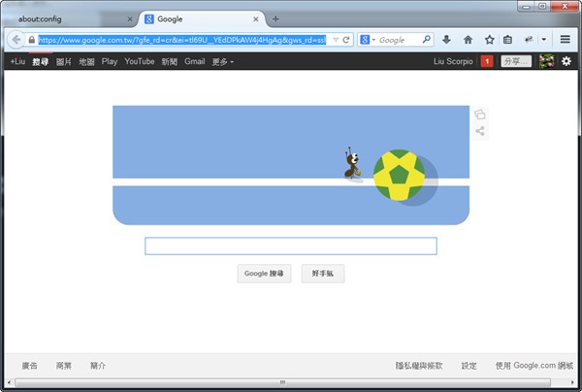582x392 pixels.
Task: Click the ant character in the doodle
Action: coord(351,163)
